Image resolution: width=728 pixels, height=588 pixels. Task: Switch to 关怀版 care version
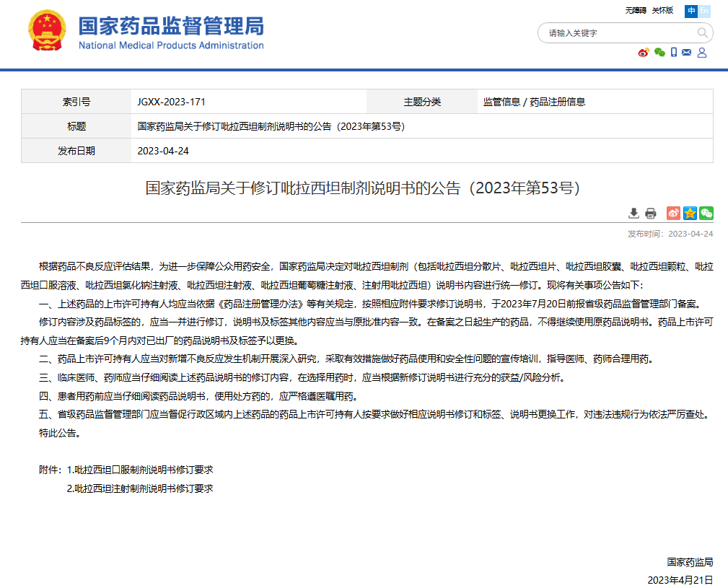point(662,10)
